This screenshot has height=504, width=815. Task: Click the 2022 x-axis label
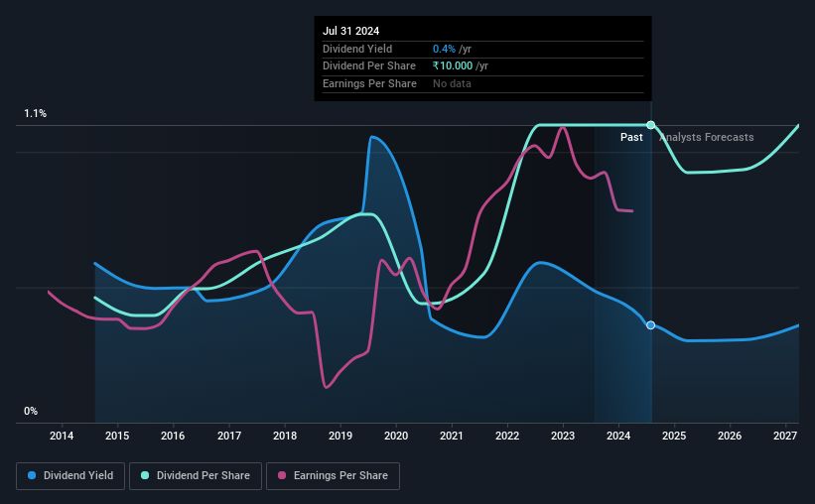(x=507, y=436)
